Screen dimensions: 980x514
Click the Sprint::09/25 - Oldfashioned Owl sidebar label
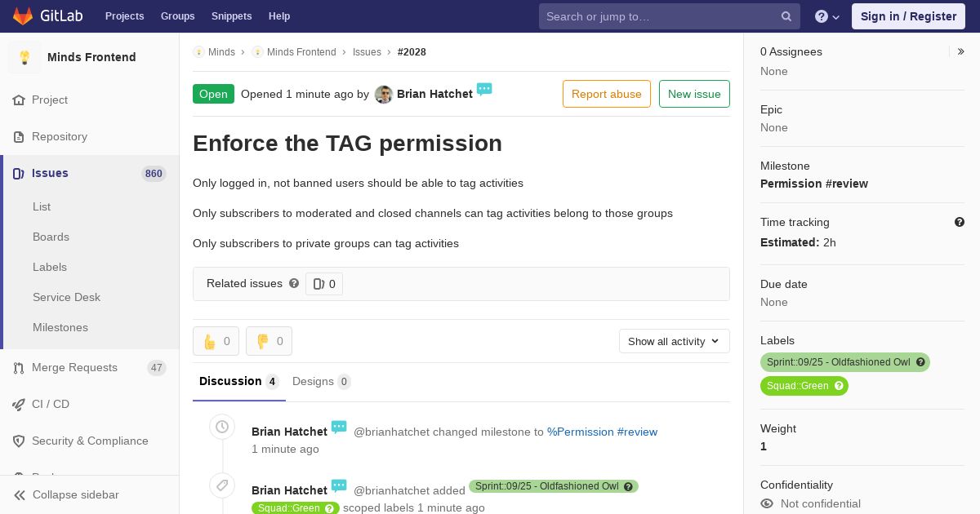click(x=845, y=362)
